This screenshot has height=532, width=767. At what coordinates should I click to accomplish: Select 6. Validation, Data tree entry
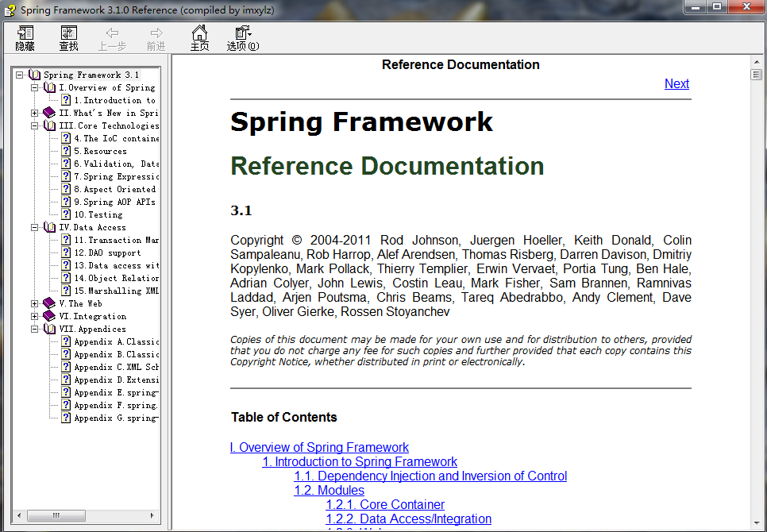[117, 164]
